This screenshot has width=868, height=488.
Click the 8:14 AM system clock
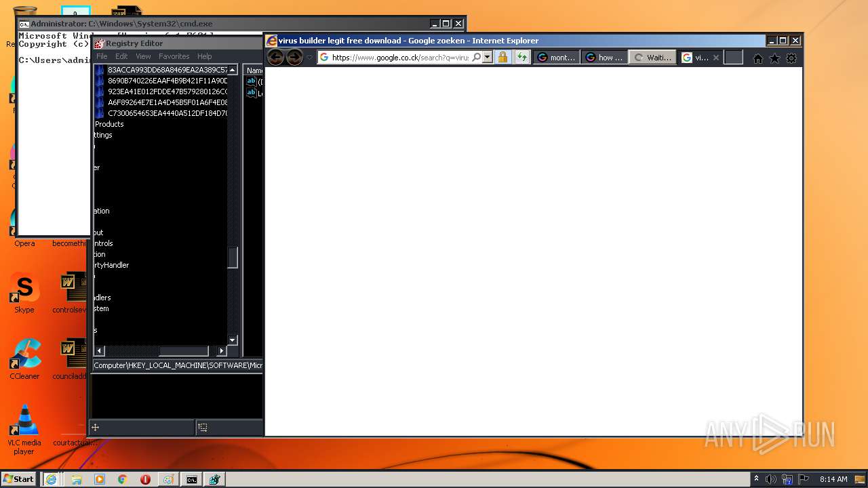pyautogui.click(x=833, y=479)
